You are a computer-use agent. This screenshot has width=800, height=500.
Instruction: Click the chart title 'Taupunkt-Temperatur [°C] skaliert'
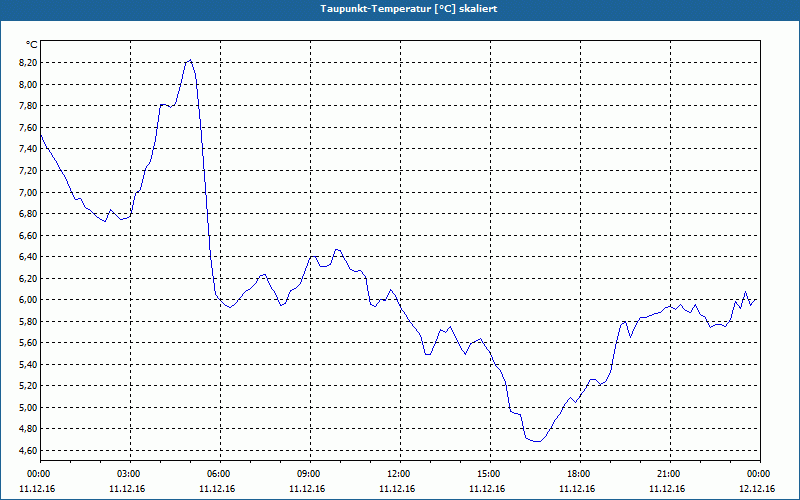[409, 9]
